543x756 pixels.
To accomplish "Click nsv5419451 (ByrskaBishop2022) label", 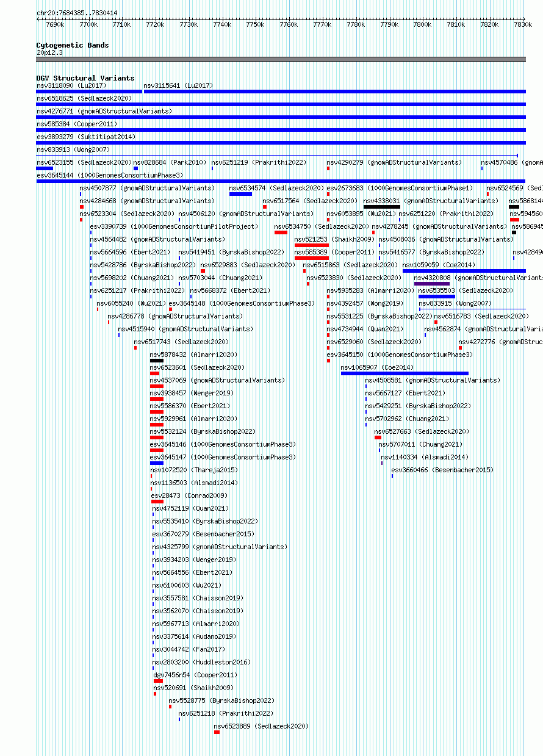I will click(x=231, y=252).
